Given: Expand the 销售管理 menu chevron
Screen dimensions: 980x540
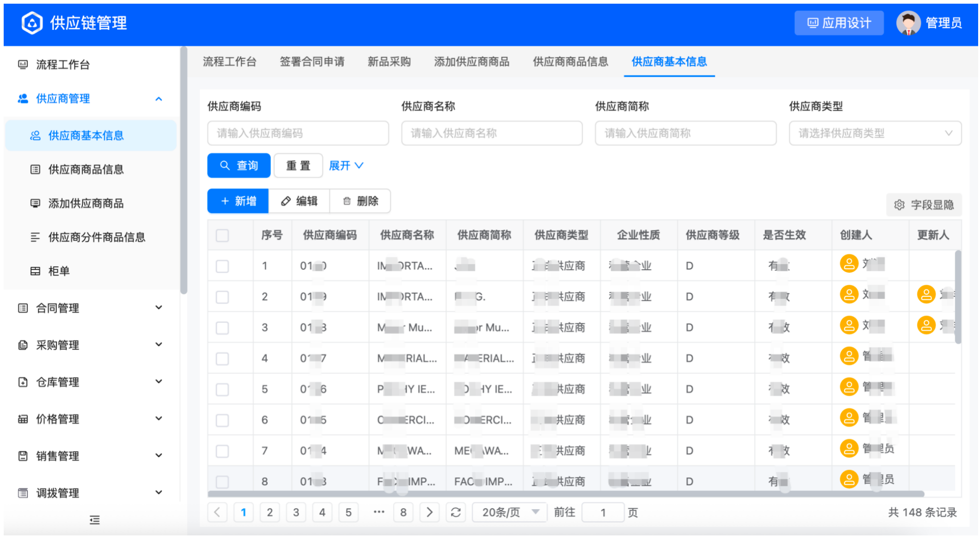Looking at the screenshot, I should [x=159, y=455].
